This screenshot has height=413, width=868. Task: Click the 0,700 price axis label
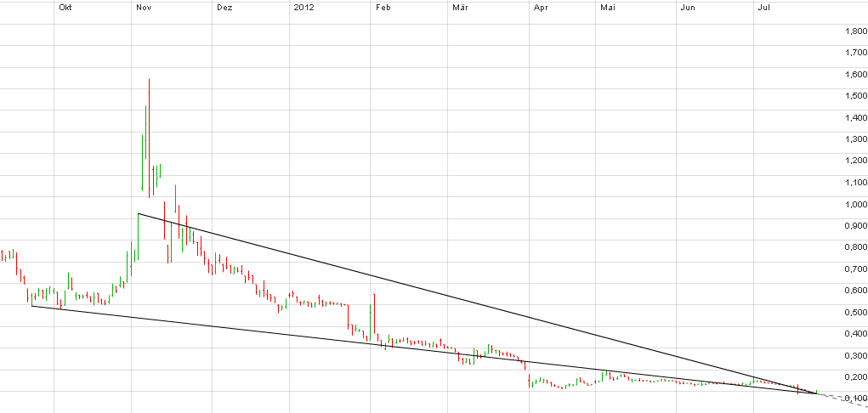(x=856, y=269)
